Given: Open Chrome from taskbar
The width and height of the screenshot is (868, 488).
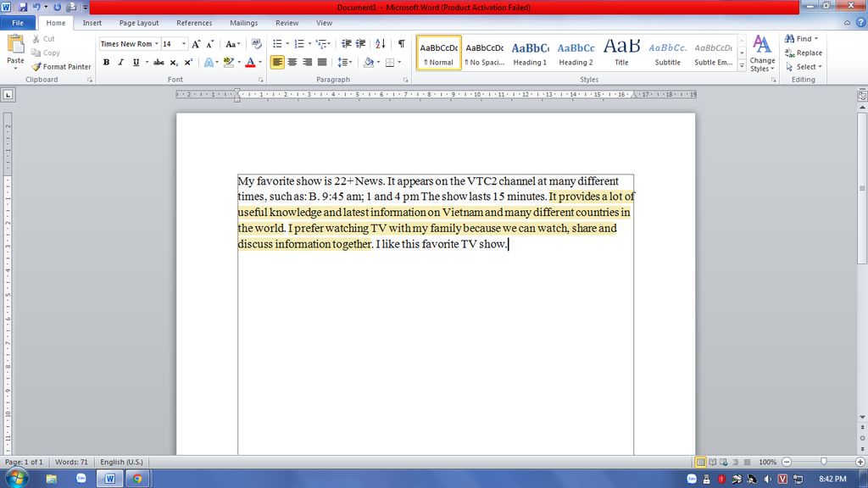Looking at the screenshot, I should (137, 479).
